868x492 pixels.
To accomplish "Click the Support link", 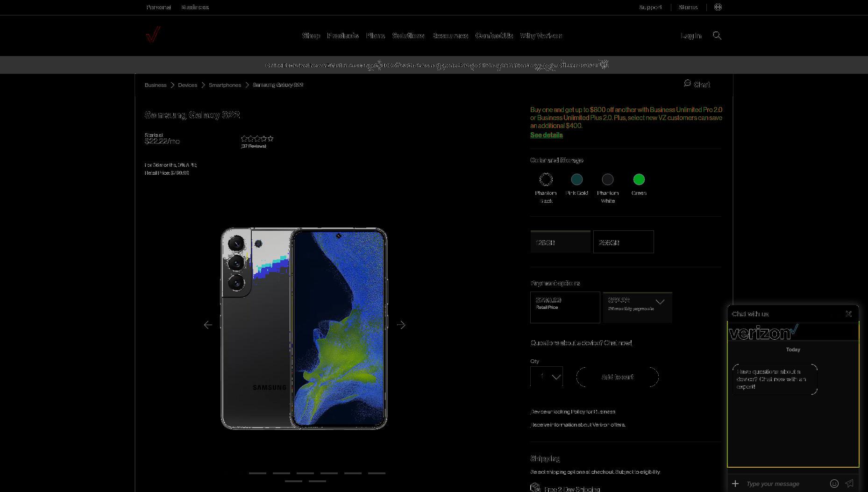I will click(x=650, y=7).
